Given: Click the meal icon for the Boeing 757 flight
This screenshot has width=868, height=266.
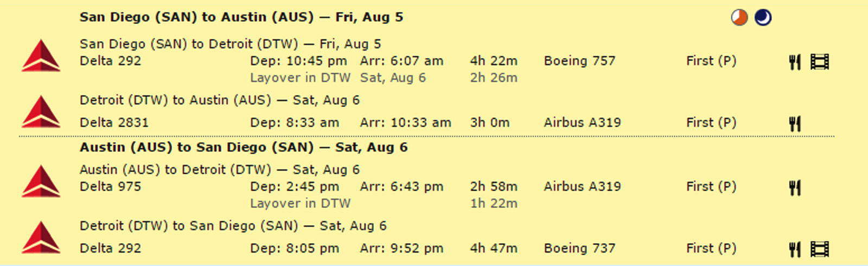Looking at the screenshot, I should 795,62.
